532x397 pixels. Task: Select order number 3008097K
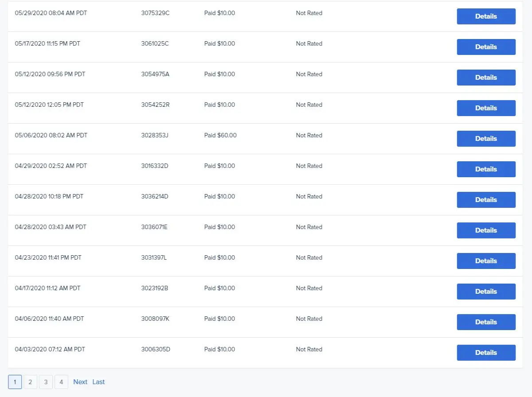point(155,319)
